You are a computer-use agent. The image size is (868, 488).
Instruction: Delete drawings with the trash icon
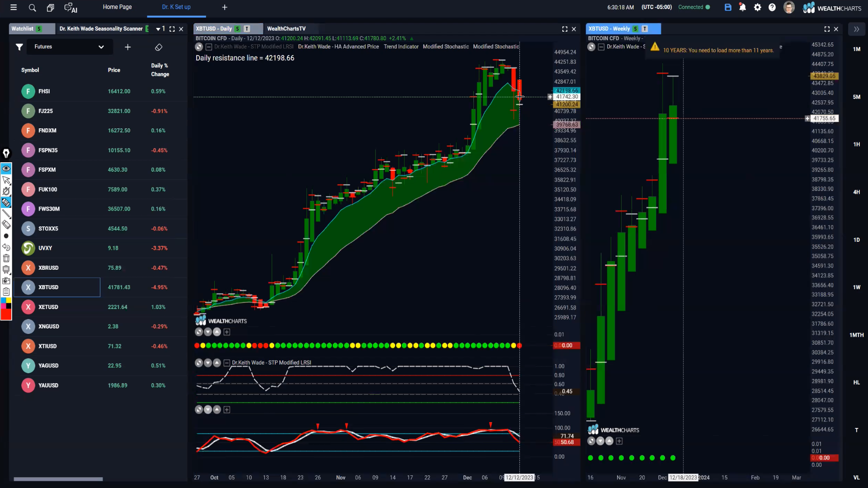(x=6, y=258)
